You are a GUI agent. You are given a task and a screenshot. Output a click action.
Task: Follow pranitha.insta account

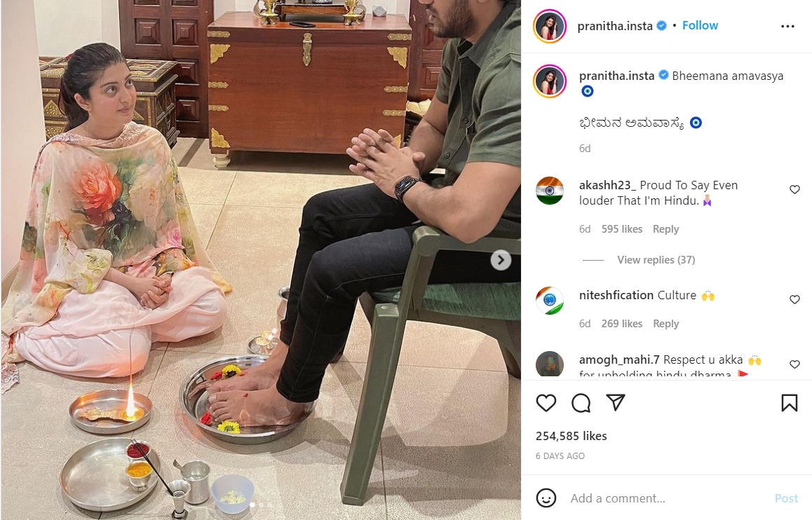[x=700, y=25]
